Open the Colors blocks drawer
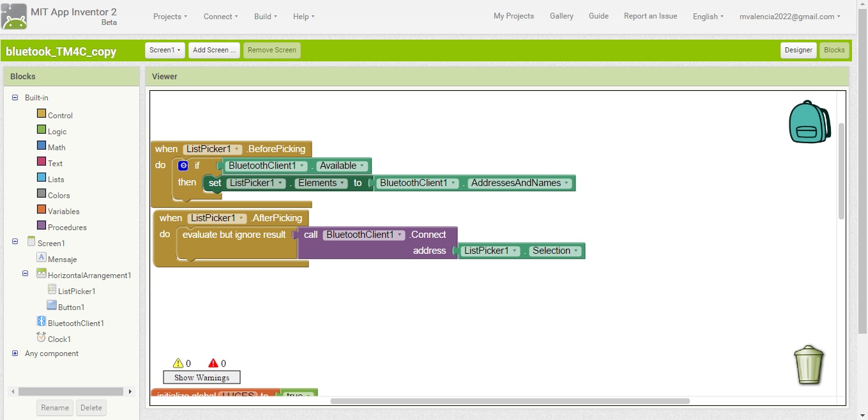868x420 pixels. point(59,196)
